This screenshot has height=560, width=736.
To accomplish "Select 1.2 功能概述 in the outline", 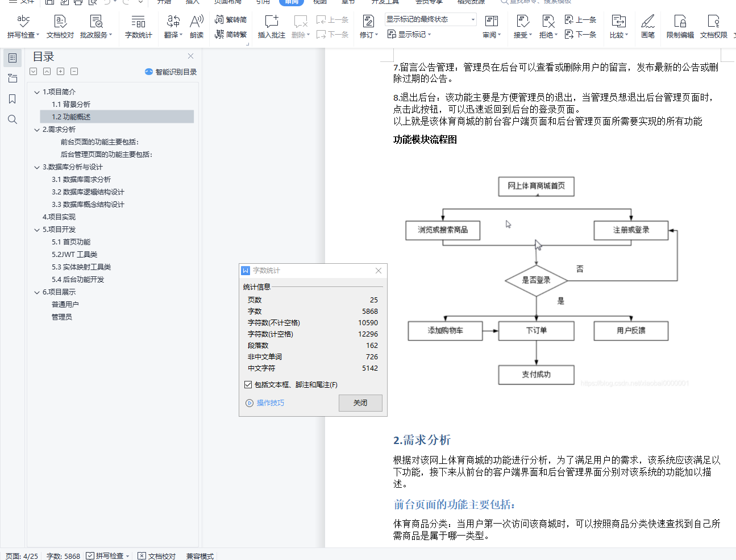I will coord(71,117).
